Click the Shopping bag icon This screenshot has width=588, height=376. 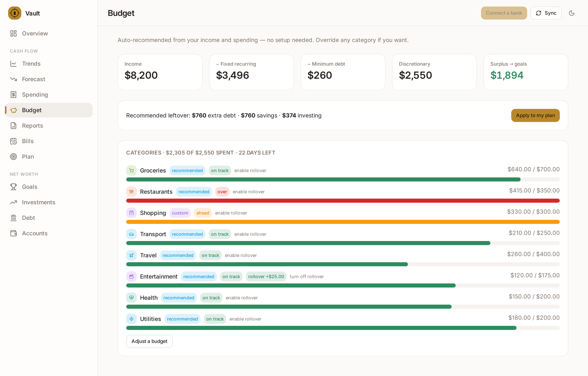[x=131, y=213]
